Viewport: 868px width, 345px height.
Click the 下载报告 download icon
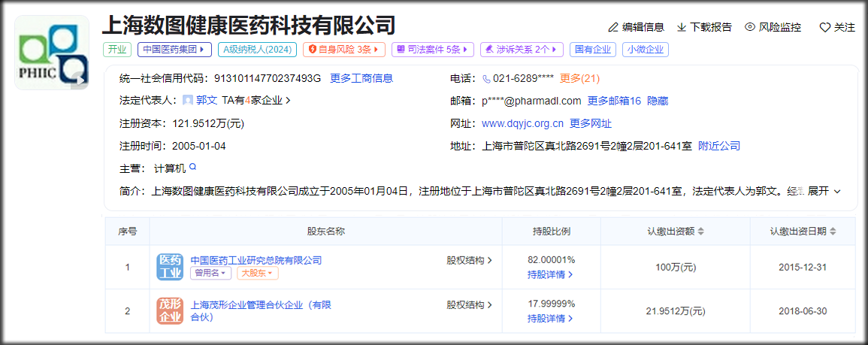(x=682, y=27)
